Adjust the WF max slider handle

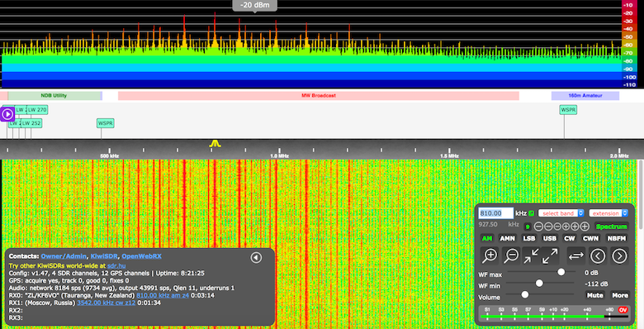561,272
